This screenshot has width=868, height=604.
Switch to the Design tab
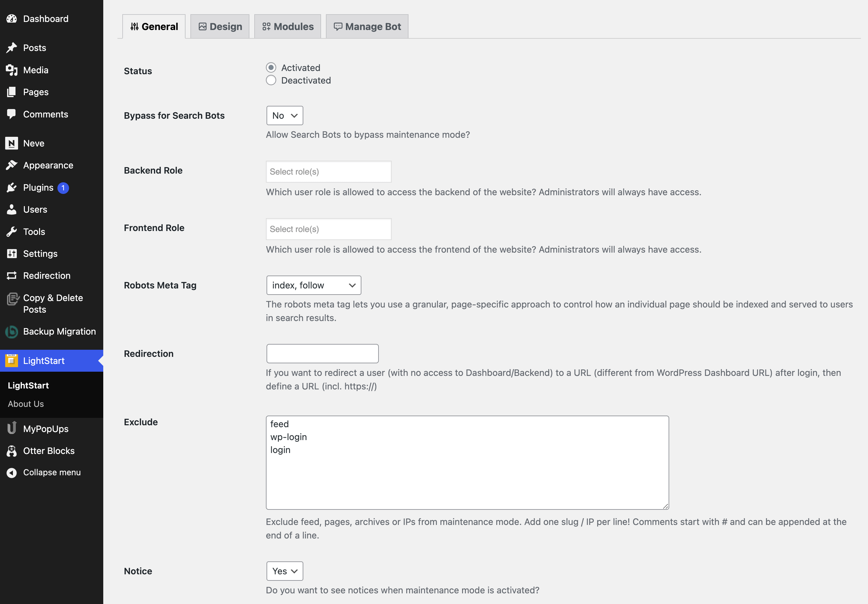pos(220,26)
